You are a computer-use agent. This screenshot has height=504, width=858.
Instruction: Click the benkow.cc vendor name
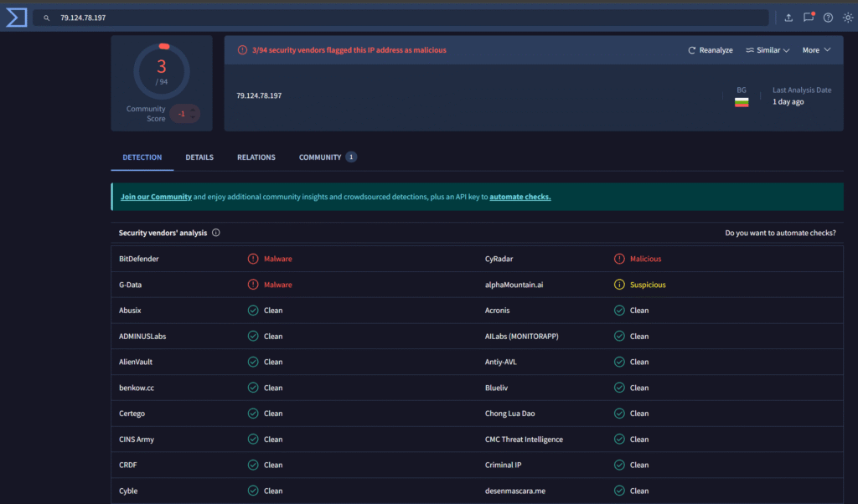pos(137,388)
